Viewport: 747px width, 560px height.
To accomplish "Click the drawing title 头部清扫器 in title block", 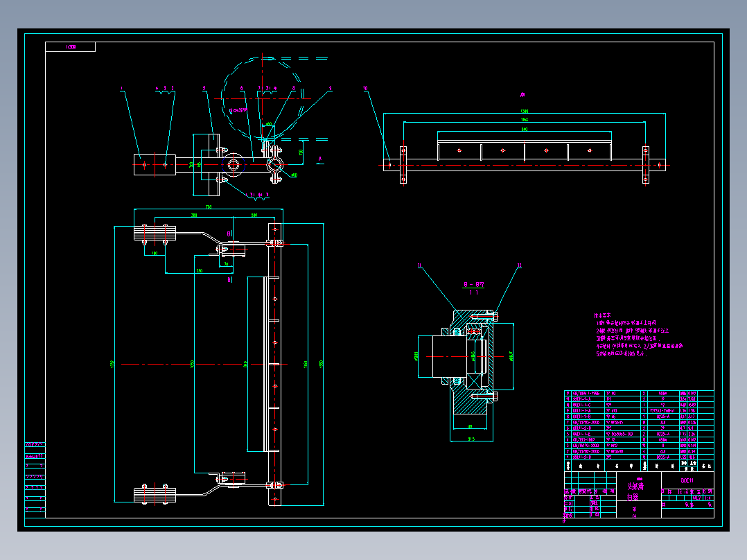I will [x=635, y=491].
